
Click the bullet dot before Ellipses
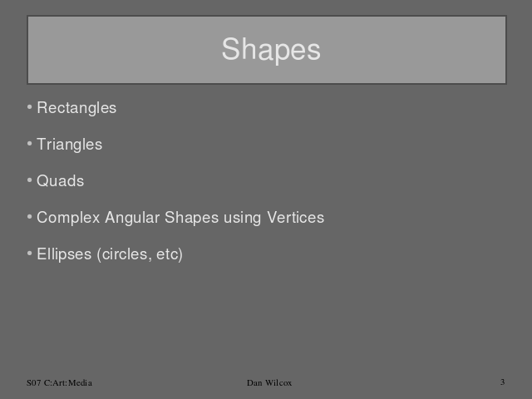click(x=30, y=254)
